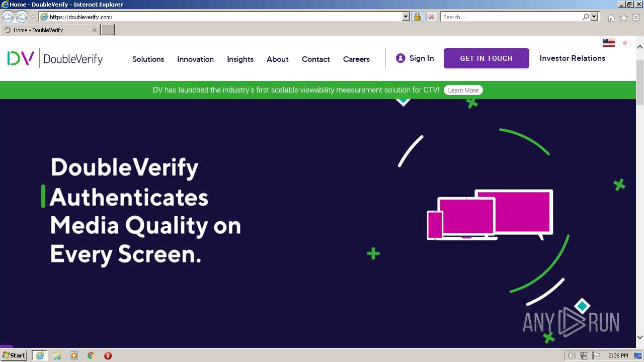Image resolution: width=644 pixels, height=362 pixels.
Task: Switch to US English flag
Action: (609, 43)
